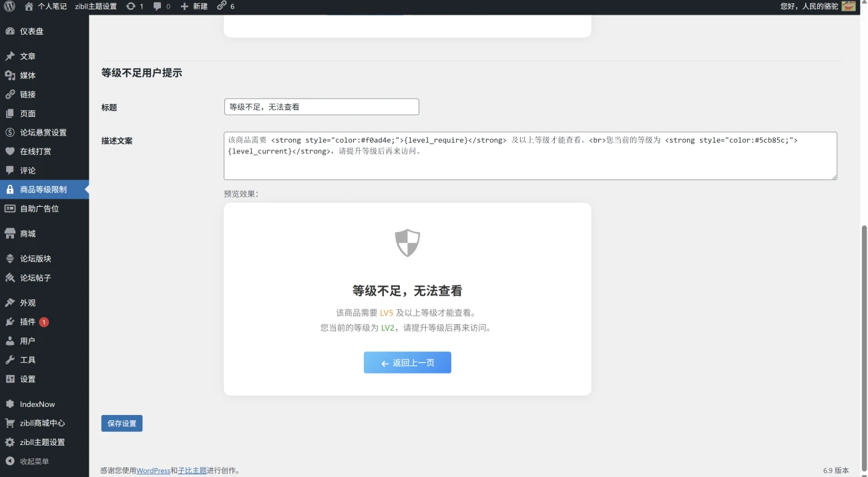Open the 媒体 media library icon
This screenshot has width=868, height=477.
pos(11,75)
